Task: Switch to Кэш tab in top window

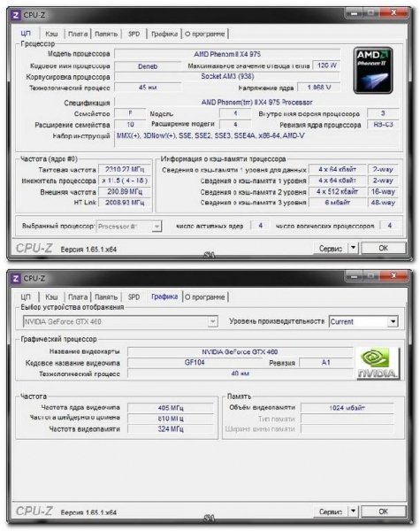Action: point(51,34)
